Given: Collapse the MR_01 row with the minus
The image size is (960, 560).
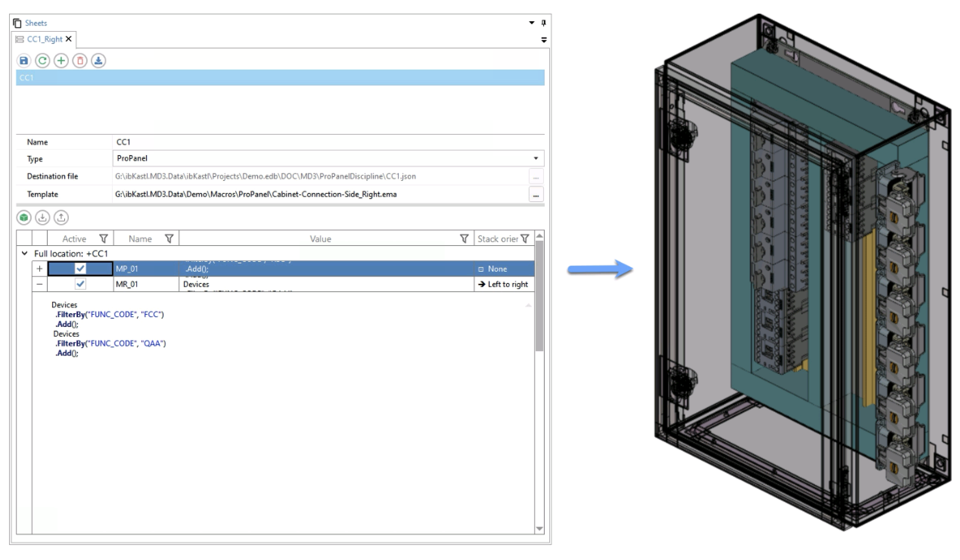Looking at the screenshot, I should click(x=40, y=284).
